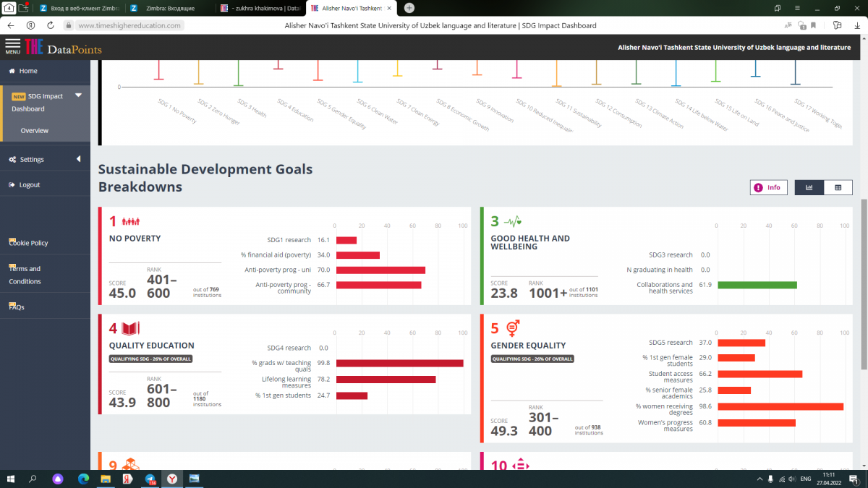The image size is (868, 488).
Task: Close the Alisher Navo'i Tashkent tab
Action: (x=390, y=8)
